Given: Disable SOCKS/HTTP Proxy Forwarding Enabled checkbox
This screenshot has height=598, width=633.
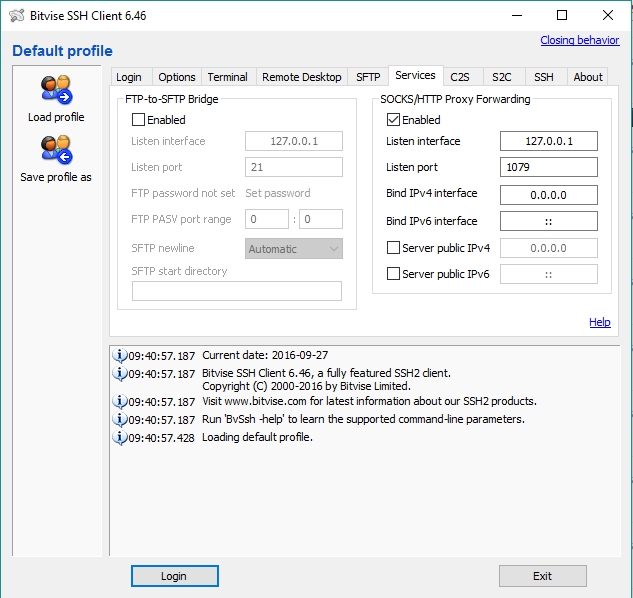Looking at the screenshot, I should 393,120.
